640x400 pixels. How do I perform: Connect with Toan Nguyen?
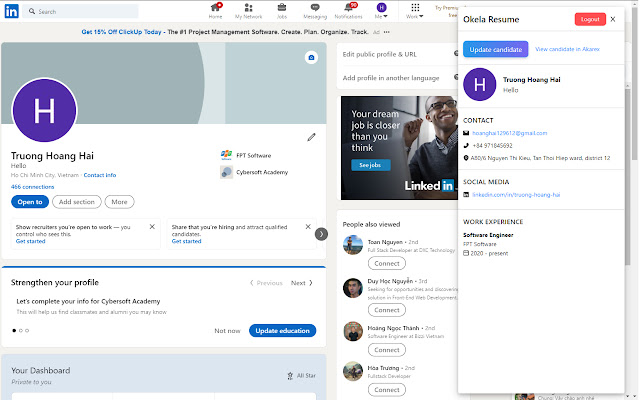tap(387, 263)
